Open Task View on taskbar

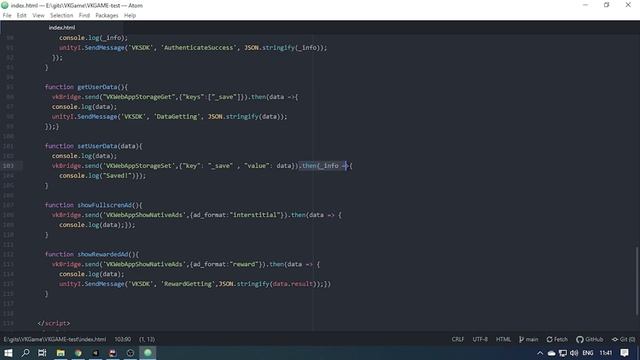tap(42, 353)
